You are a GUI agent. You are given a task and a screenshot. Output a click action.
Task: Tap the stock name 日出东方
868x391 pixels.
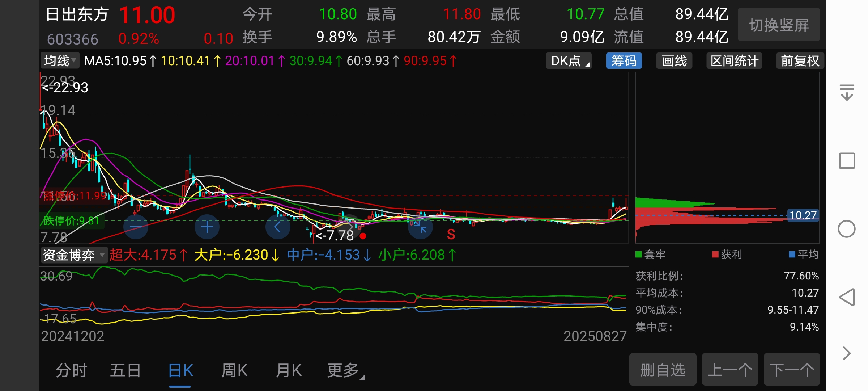(77, 14)
